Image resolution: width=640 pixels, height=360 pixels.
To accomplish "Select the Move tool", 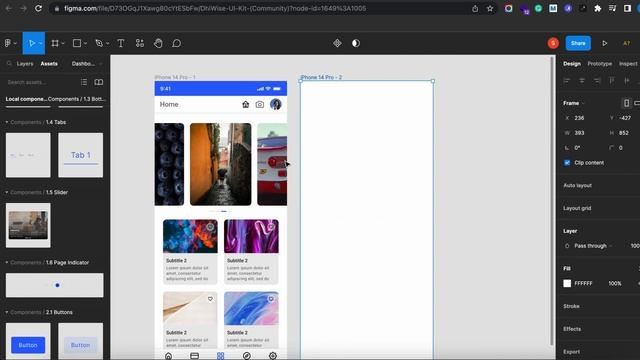I will tap(31, 43).
